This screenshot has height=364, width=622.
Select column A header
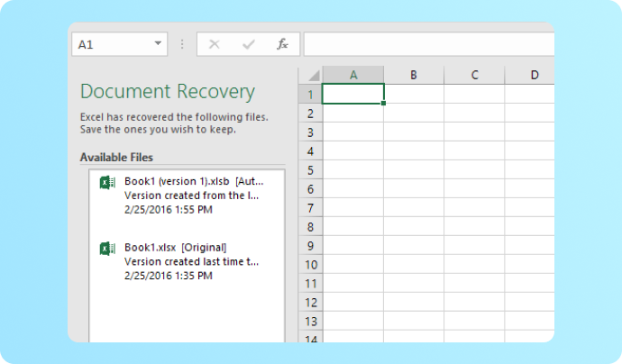[353, 75]
